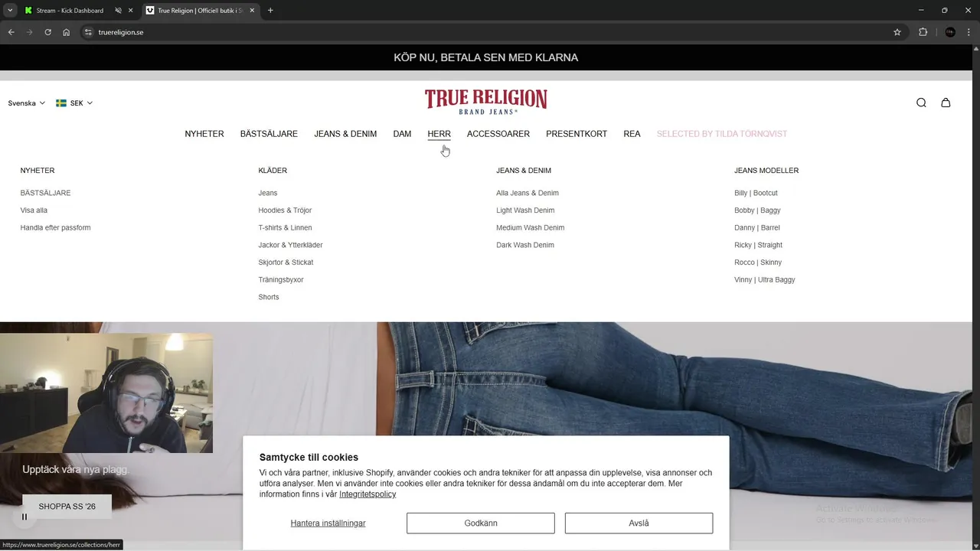Viewport: 980px width, 551px height.
Task: Open the NYHETER menu item
Action: tap(204, 134)
